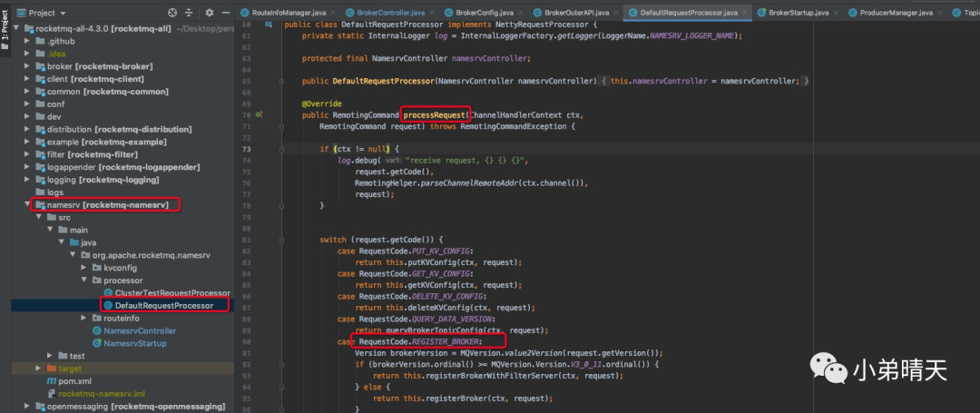Screen dimensions: 980x413
Task: Toggle fold marker at line 78
Action: (x=282, y=205)
